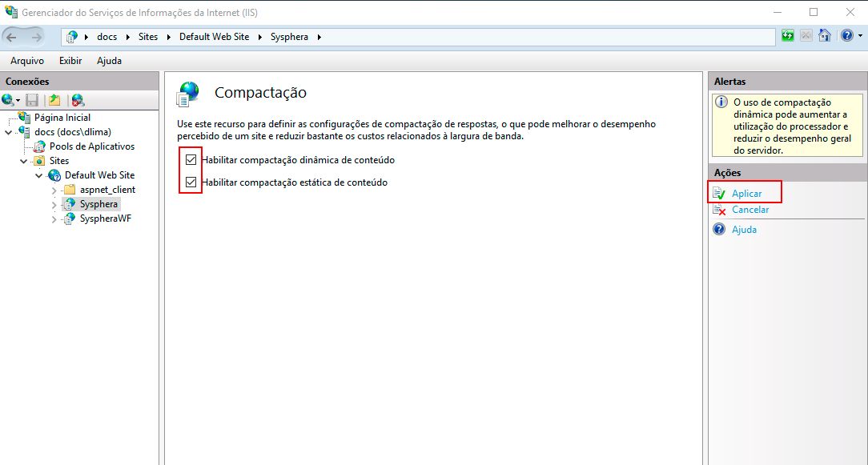Select the aspnet_client label in tree
The image size is (868, 465).
click(x=107, y=190)
